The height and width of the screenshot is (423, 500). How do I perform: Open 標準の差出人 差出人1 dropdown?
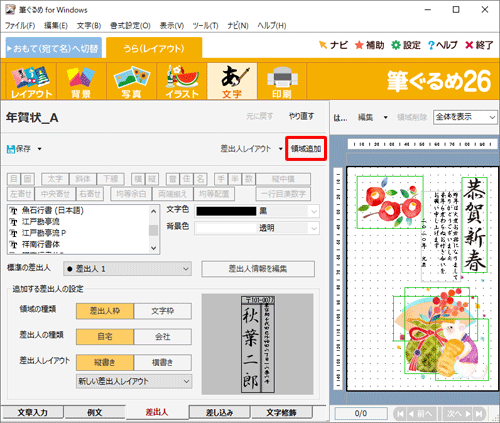[x=127, y=269]
